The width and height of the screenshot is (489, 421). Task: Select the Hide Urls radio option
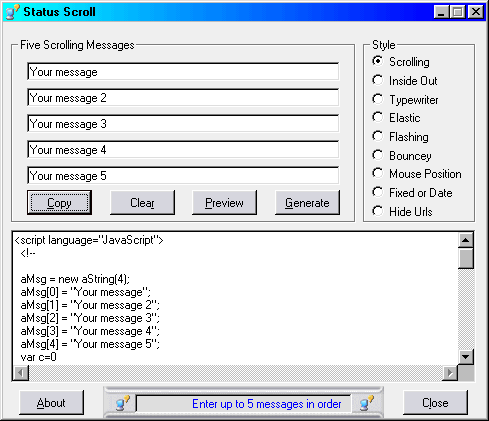(378, 211)
